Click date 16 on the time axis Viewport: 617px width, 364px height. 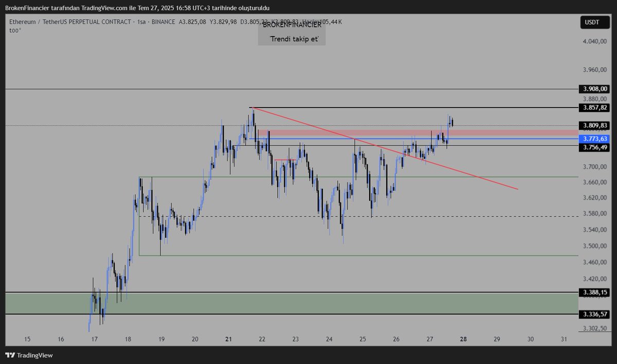coord(61,339)
